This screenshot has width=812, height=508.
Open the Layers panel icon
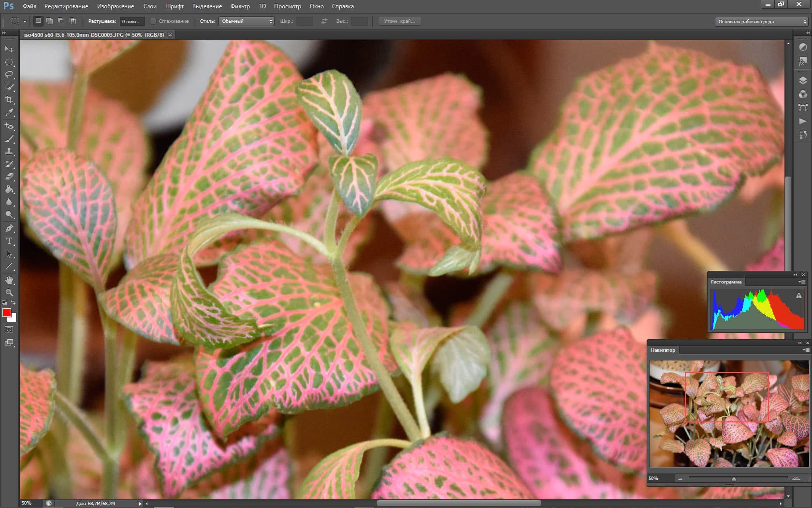coord(803,81)
